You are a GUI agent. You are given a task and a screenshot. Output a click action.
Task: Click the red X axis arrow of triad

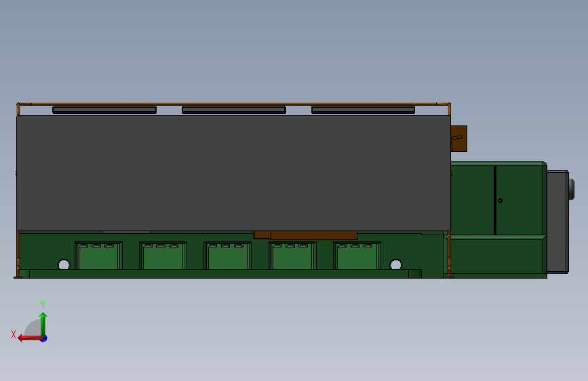coord(29,338)
